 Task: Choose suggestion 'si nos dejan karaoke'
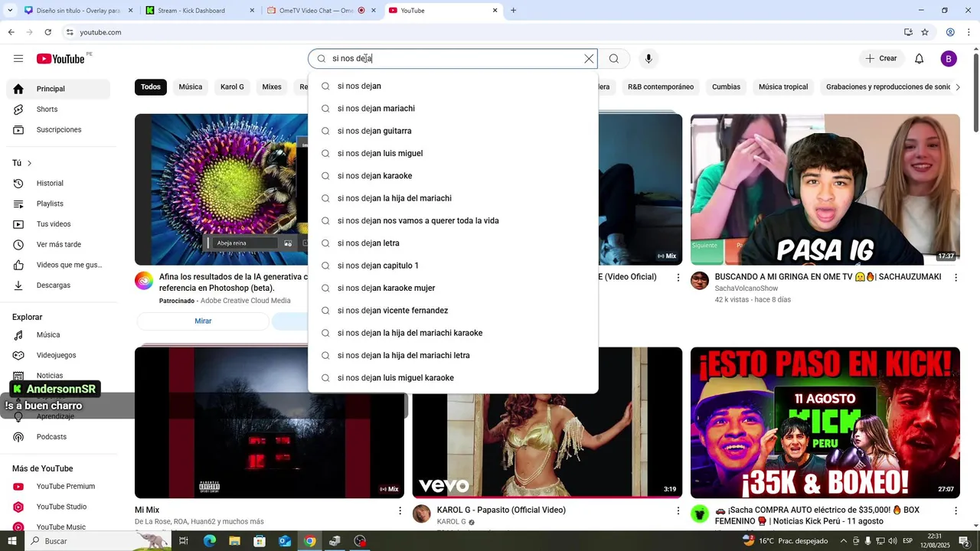pos(452,176)
